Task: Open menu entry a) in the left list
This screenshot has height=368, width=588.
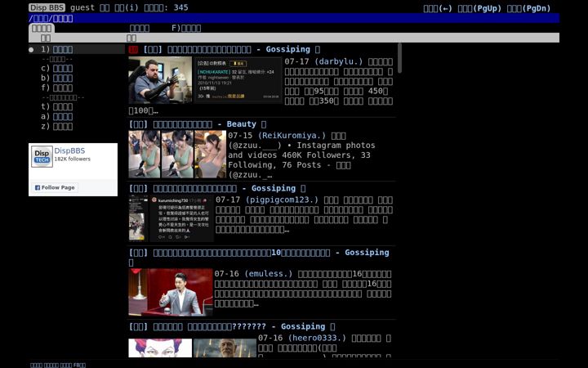Action: pos(57,116)
